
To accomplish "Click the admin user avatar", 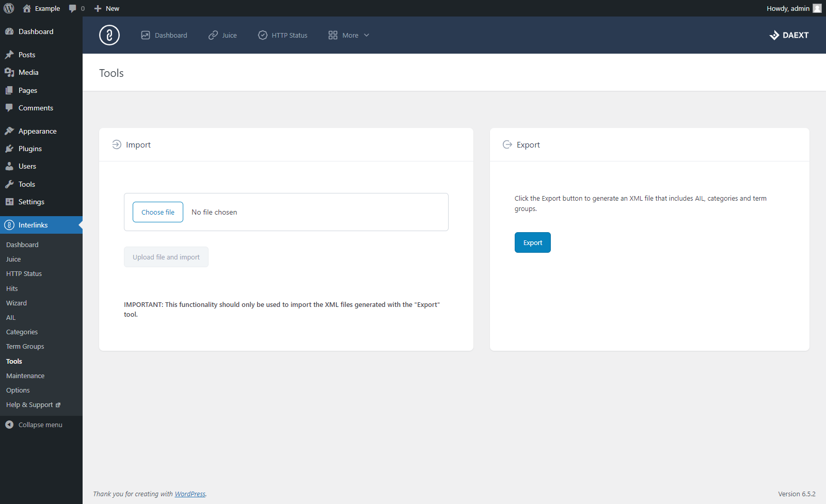I will point(817,8).
